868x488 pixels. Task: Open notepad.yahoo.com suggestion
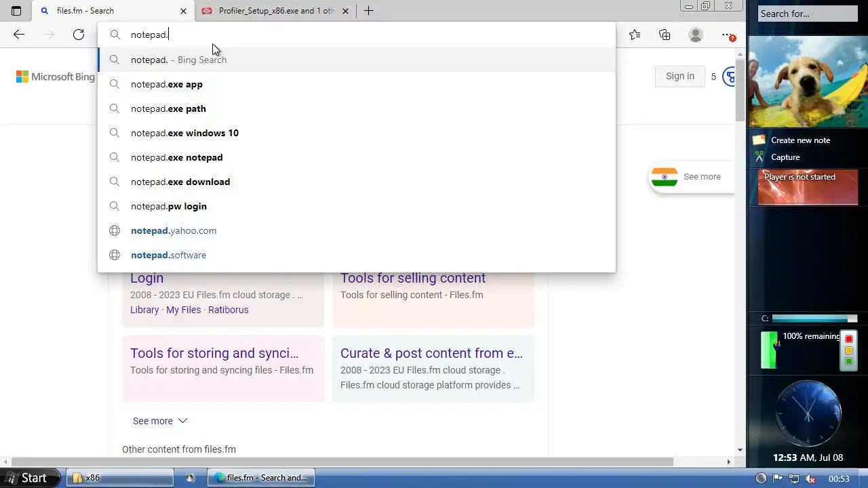pos(357,230)
